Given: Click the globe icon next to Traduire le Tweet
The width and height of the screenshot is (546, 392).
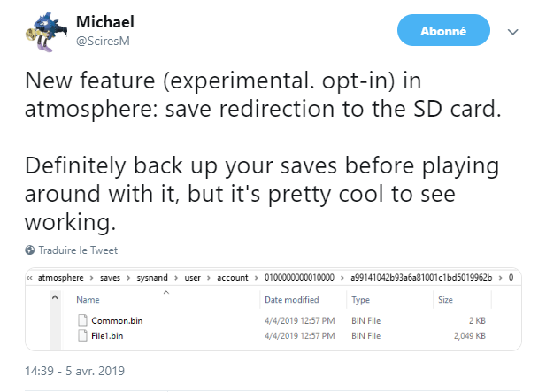Looking at the screenshot, I should tap(30, 250).
